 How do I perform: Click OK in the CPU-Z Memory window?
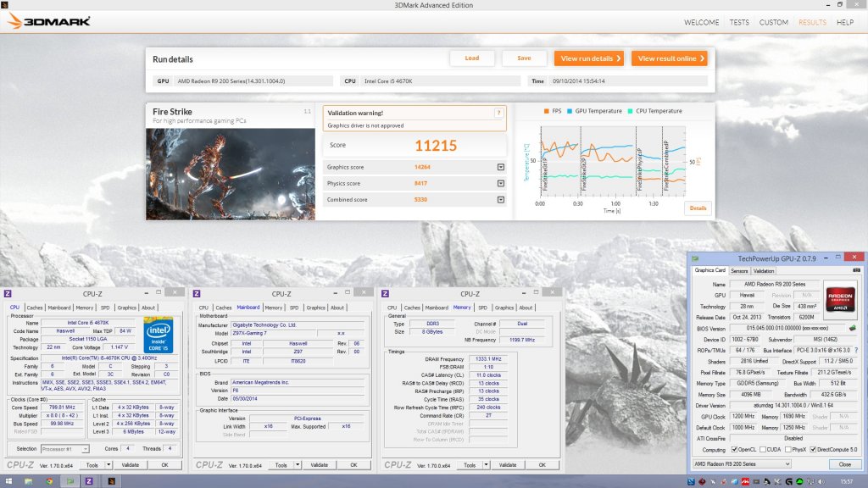click(x=542, y=465)
